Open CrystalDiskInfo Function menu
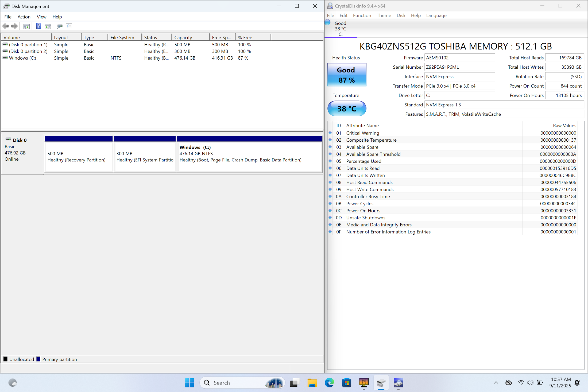588x392 pixels. (x=362, y=15)
